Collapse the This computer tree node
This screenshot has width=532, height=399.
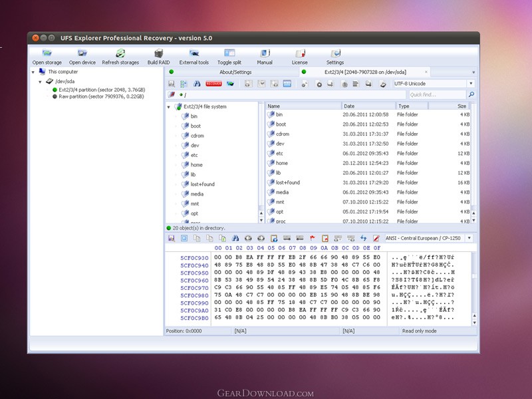click(33, 72)
